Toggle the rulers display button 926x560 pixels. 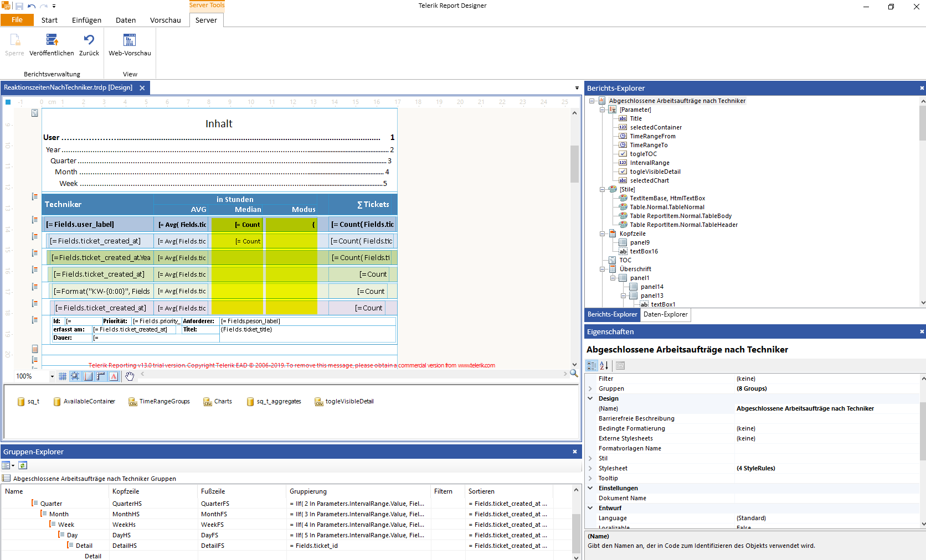(x=101, y=376)
